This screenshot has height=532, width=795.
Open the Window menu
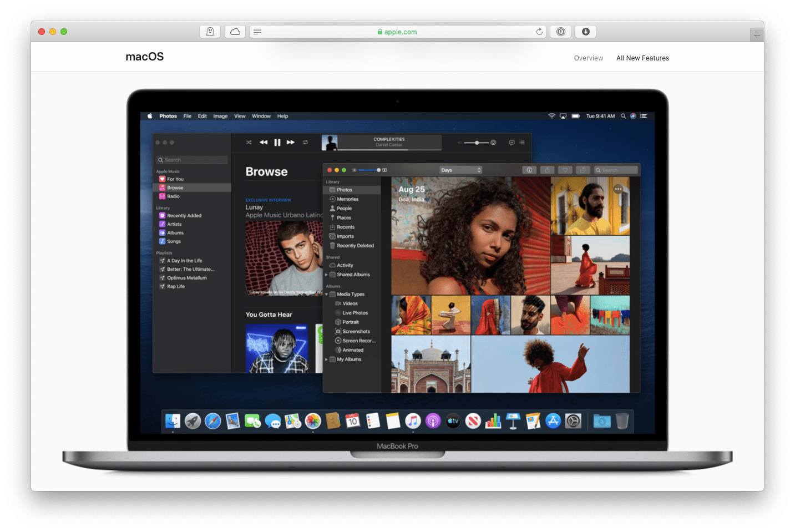[x=261, y=116]
